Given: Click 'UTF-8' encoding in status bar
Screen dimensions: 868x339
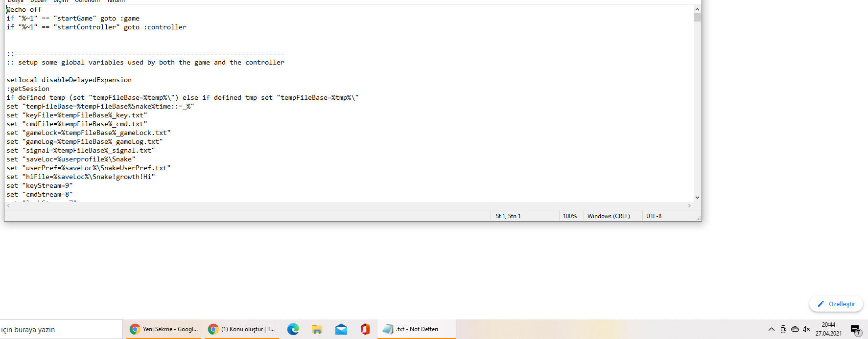Looking at the screenshot, I should click(654, 216).
